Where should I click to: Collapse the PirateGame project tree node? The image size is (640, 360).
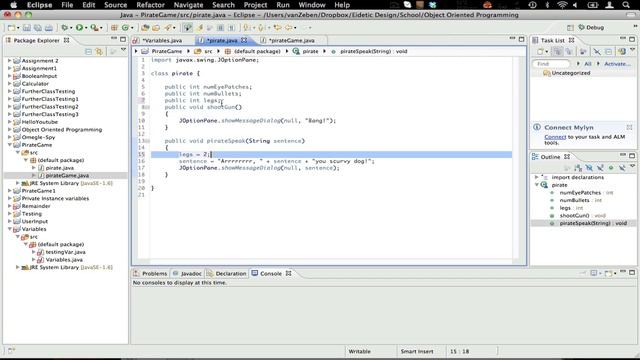(x=10, y=145)
